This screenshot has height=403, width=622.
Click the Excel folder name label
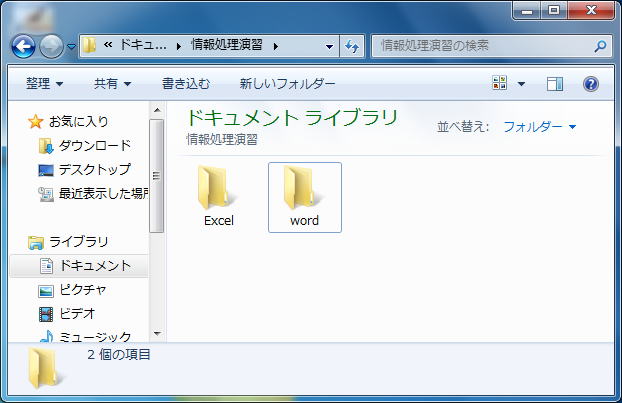pos(219,221)
